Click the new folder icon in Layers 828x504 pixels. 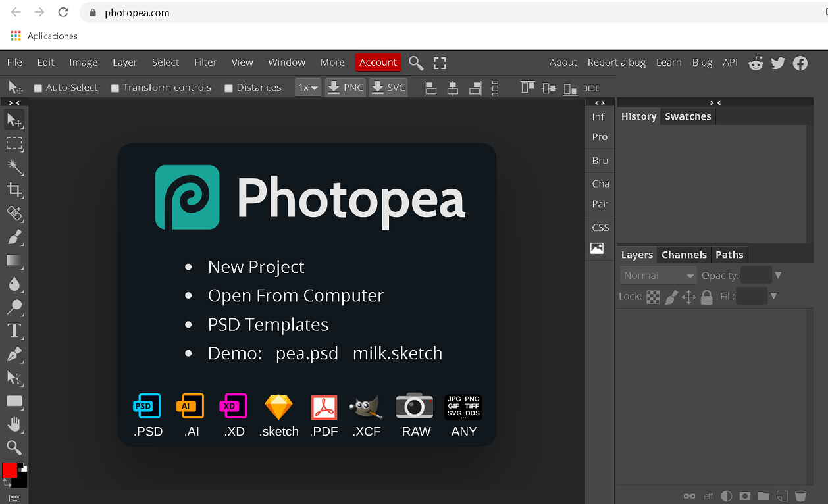[x=763, y=496]
